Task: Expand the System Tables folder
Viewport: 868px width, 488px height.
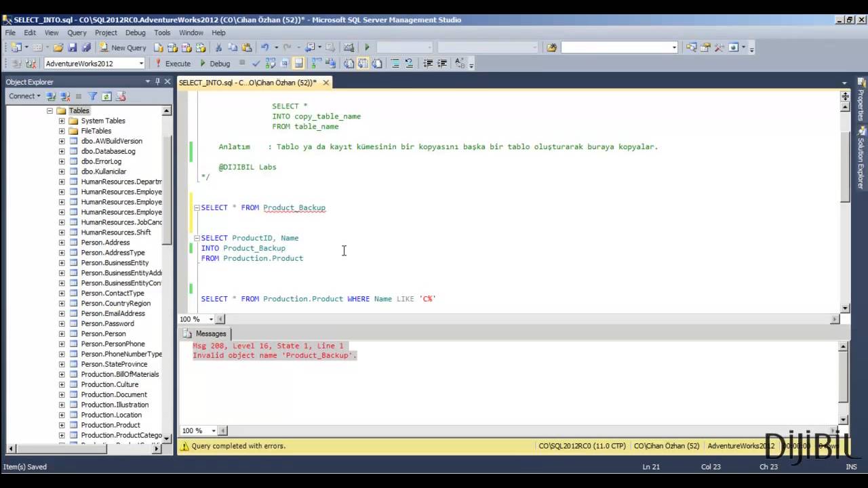Action: [62, 121]
